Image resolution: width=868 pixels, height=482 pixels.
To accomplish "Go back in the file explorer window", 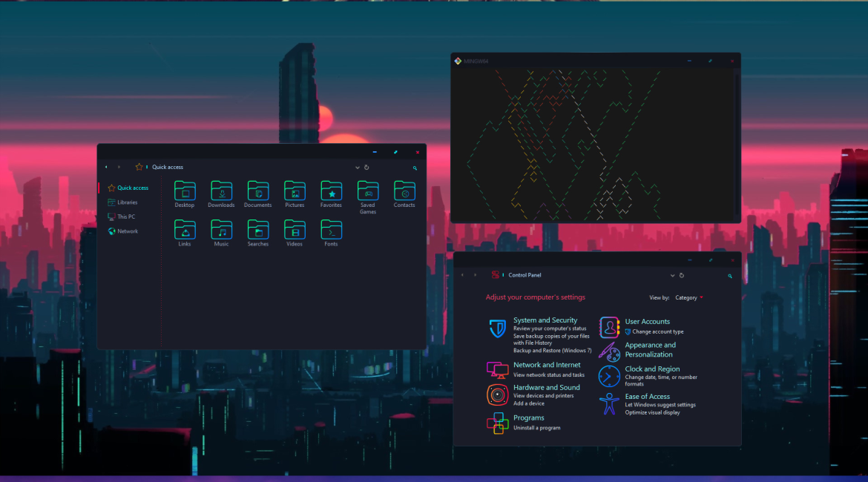I will click(x=106, y=168).
